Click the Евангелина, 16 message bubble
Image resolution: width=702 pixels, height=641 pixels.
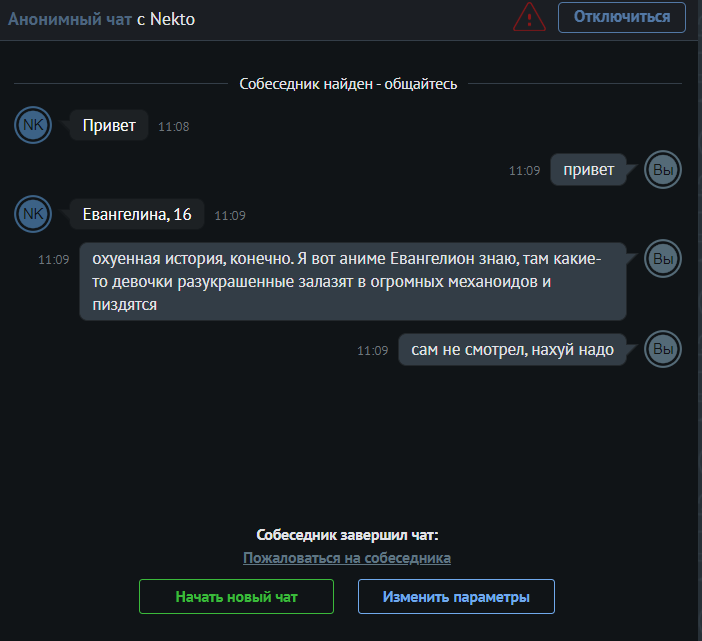[x=137, y=214]
